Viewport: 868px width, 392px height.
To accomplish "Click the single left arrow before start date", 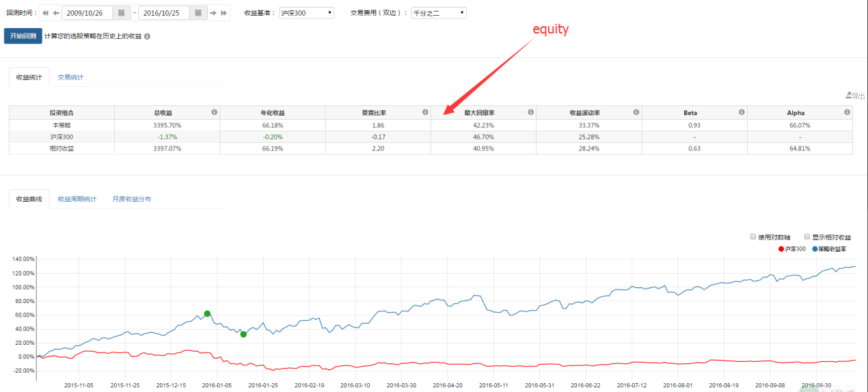I will click(56, 13).
